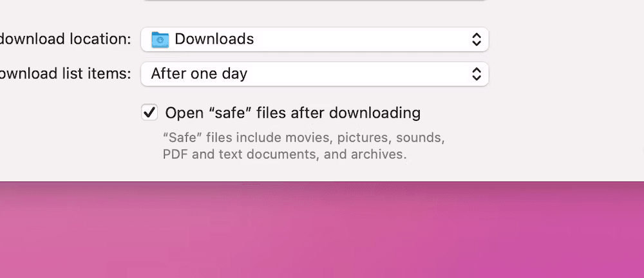Expand the After one day dropdown
The image size is (644, 278).
[315, 74]
